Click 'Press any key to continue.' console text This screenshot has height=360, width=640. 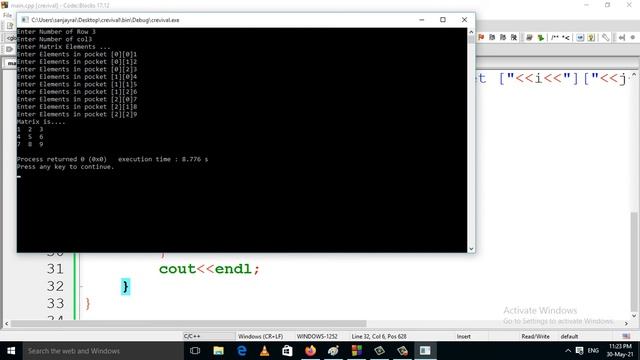pyautogui.click(x=65, y=167)
